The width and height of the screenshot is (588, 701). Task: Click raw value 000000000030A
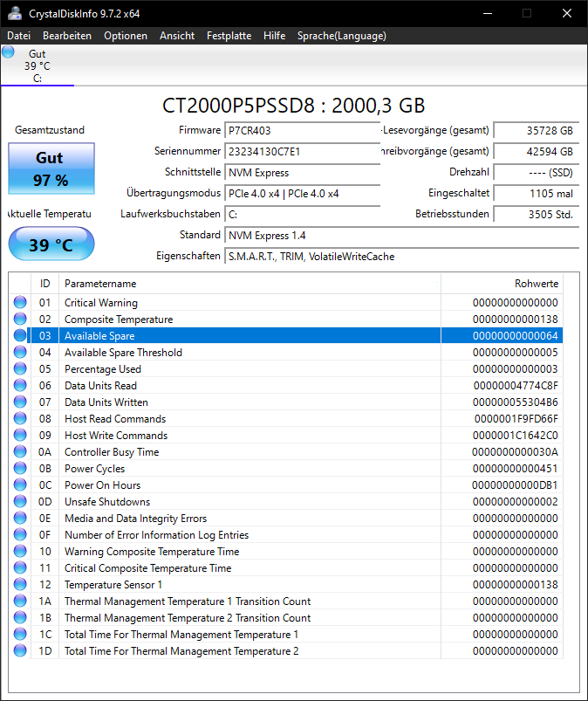[515, 452]
